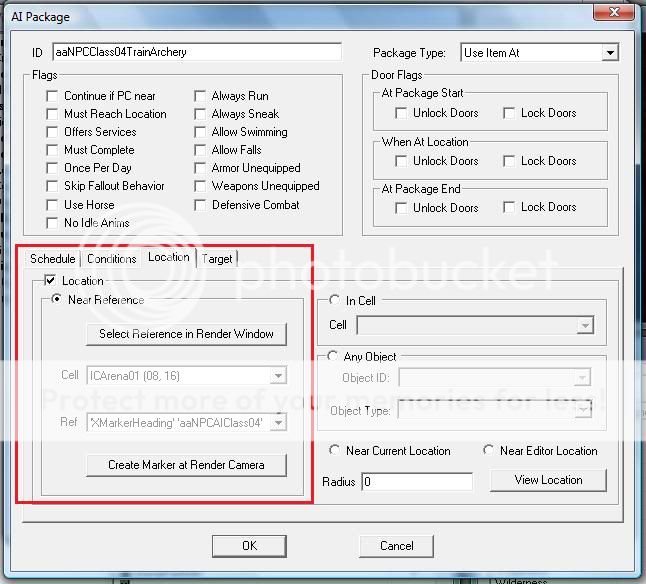
Task: Open the Ref XMarkerHeading dropdown
Action: pyautogui.click(x=278, y=423)
